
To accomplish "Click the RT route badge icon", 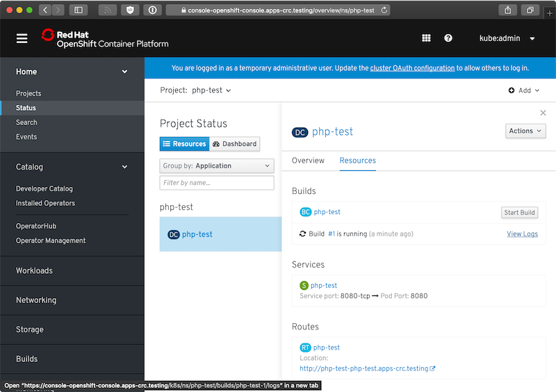I will (305, 348).
